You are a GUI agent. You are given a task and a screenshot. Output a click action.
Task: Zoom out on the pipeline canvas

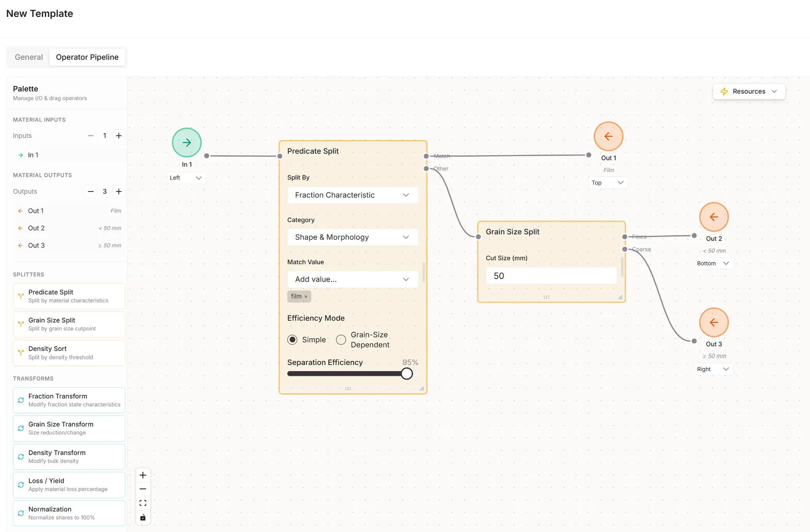pyautogui.click(x=143, y=489)
